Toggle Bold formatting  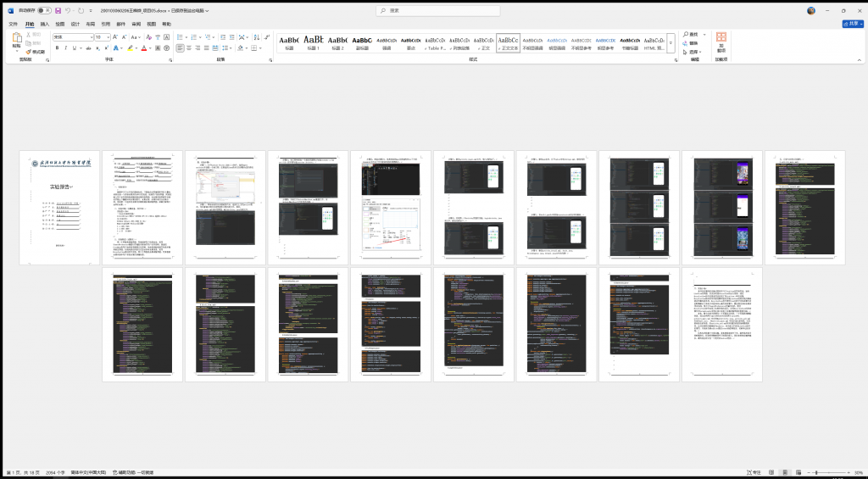56,48
